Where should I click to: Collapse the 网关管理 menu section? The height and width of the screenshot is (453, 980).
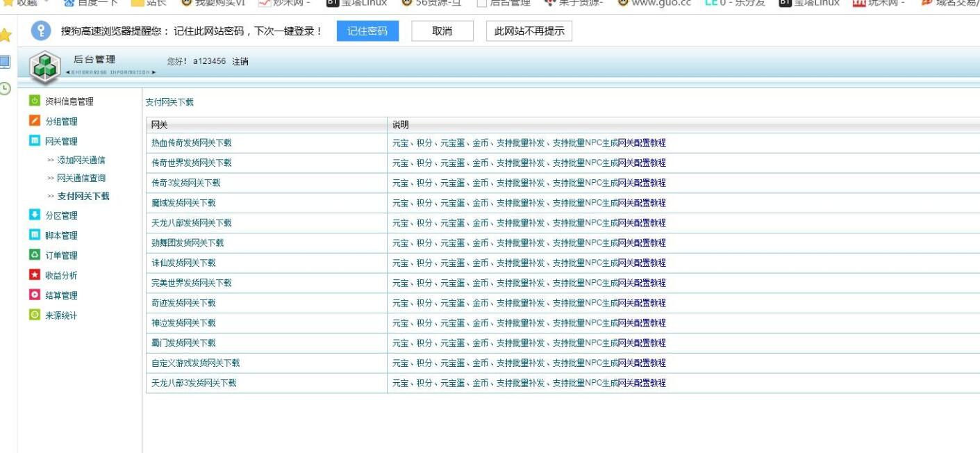pyautogui.click(x=61, y=142)
